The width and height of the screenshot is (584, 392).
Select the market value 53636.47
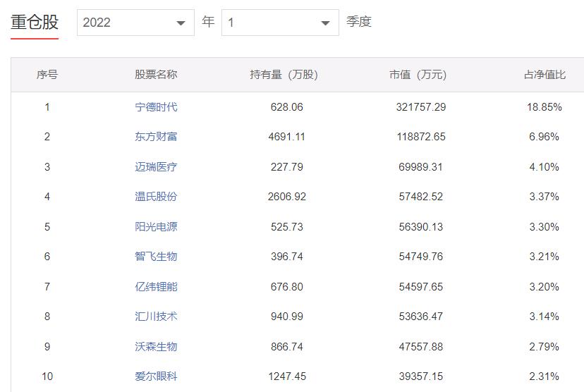tap(421, 317)
